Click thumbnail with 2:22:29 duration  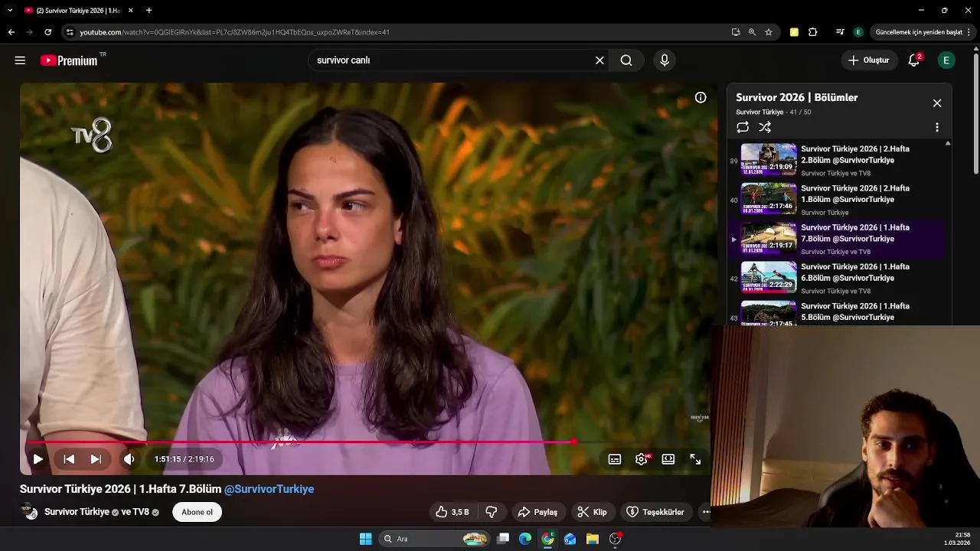point(769,278)
